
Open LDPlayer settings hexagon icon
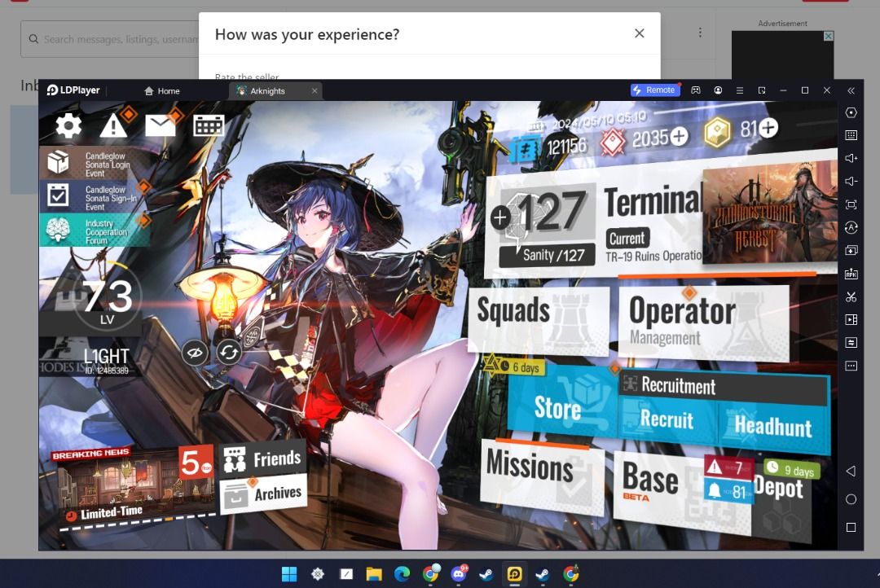[851, 112]
